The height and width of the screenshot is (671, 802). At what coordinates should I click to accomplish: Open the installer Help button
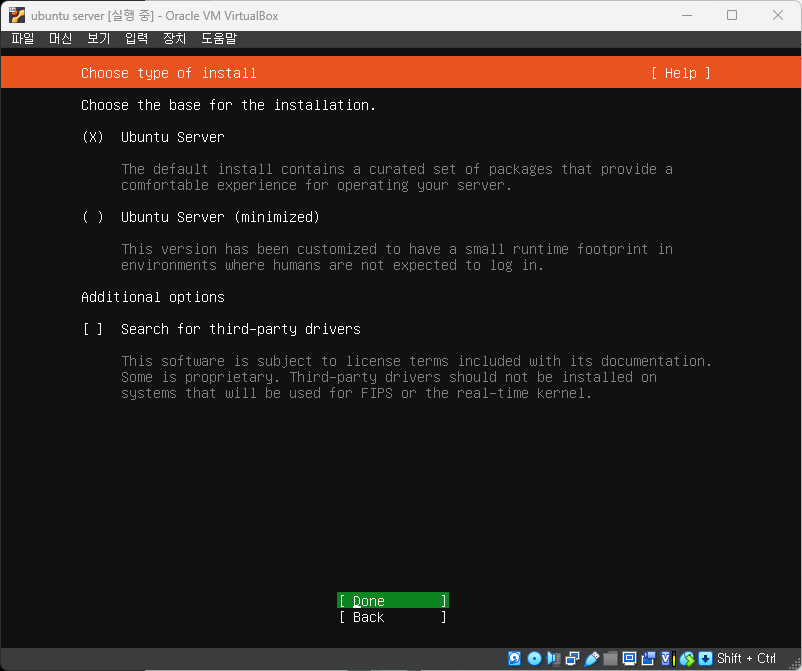click(x=681, y=73)
